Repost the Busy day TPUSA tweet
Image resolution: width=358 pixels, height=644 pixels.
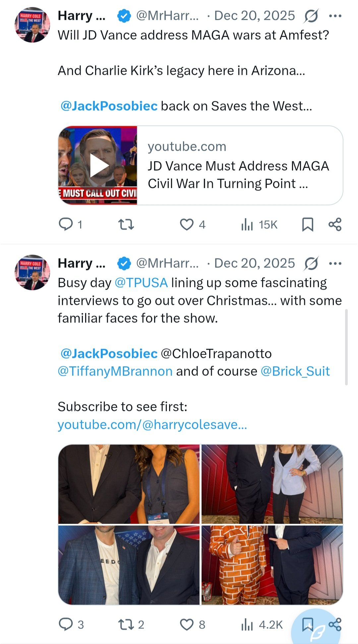click(x=126, y=624)
